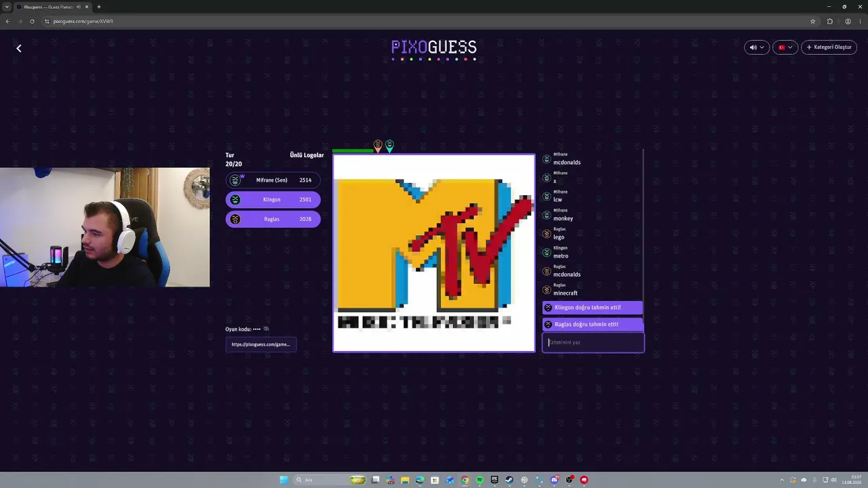
Task: Click the Kategori Oluştur button
Action: click(829, 47)
